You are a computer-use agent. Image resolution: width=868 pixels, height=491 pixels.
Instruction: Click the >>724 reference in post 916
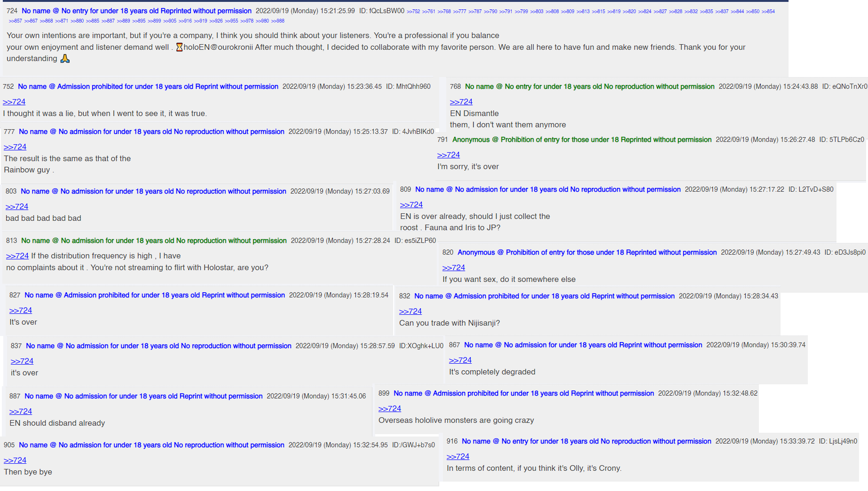458,456
